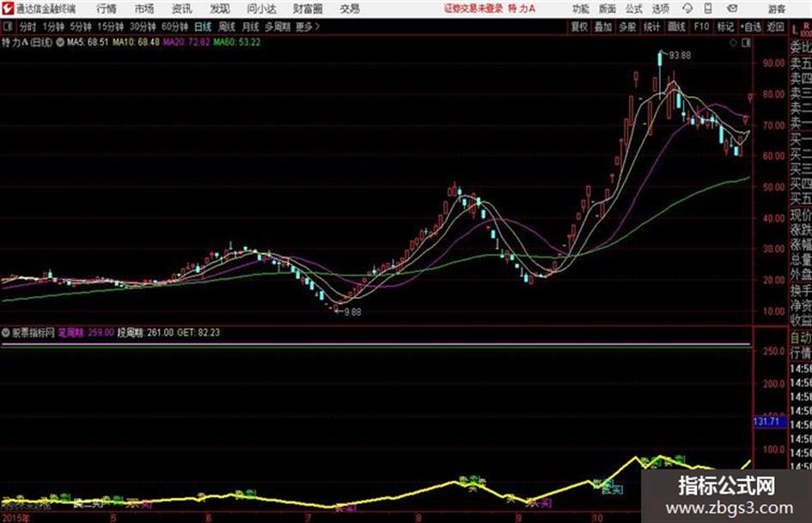Switch to the 30分钟 period tab
This screenshot has width=812, height=523.
[143, 27]
